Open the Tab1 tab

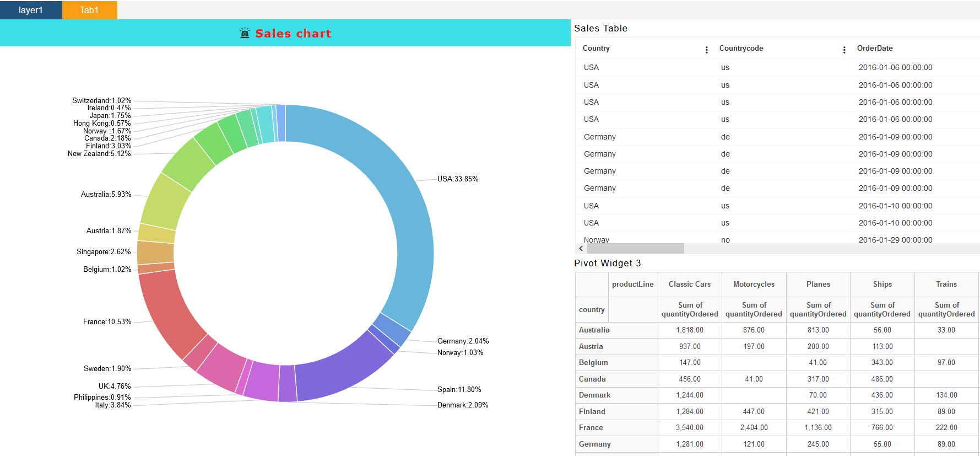(x=89, y=10)
